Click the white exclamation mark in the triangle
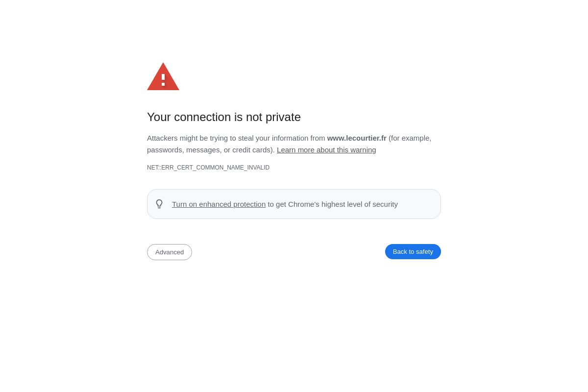Viewport: 588px width, 392px height. point(163,80)
